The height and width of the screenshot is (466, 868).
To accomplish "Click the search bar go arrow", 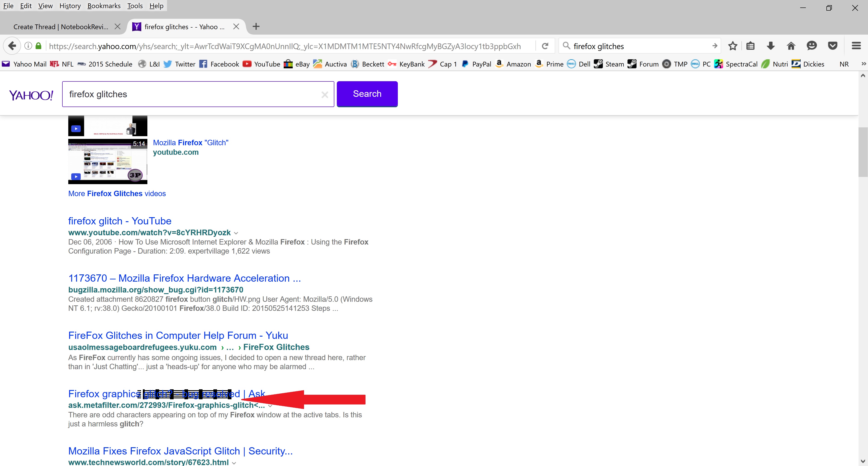I will [x=715, y=46].
